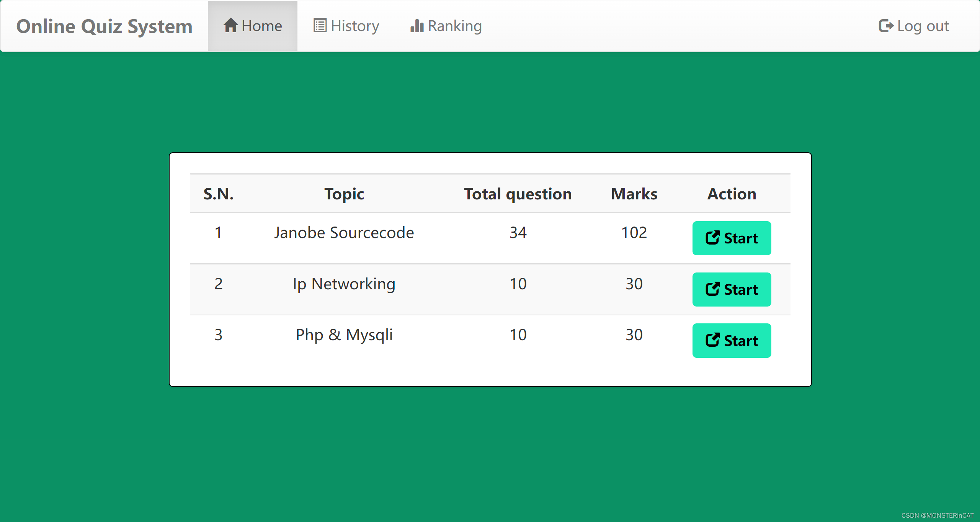
Task: Click the share icon in the Janobe Sourcecode Start button
Action: pyautogui.click(x=712, y=238)
